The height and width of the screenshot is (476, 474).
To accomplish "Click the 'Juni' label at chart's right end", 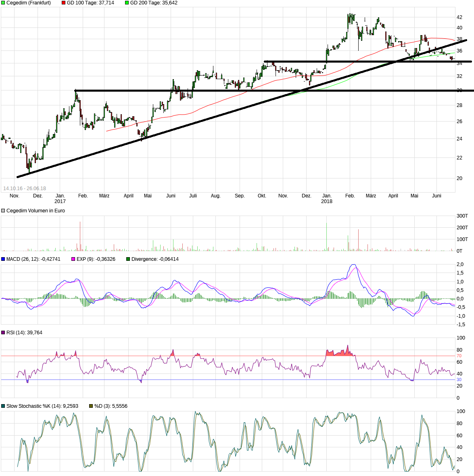I will pyautogui.click(x=436, y=196).
